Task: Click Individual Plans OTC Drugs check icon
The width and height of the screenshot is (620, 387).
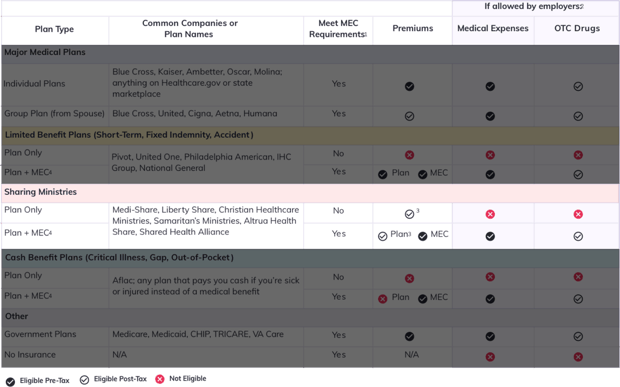Action: pos(578,86)
